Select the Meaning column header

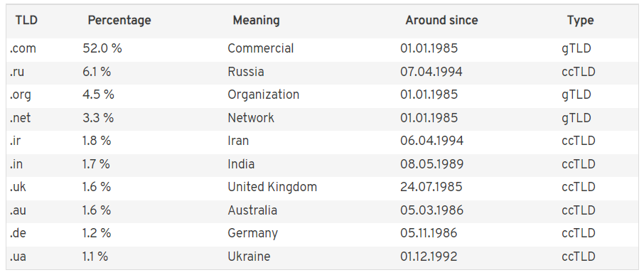pyautogui.click(x=256, y=21)
